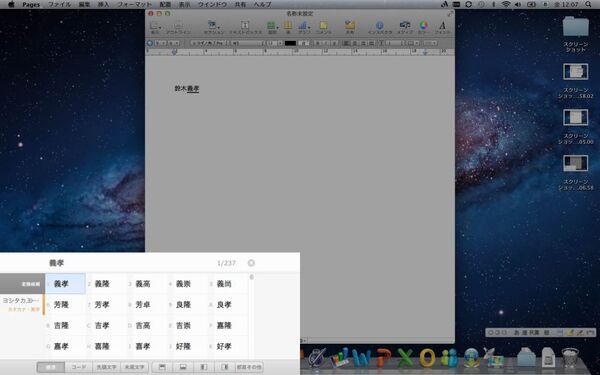Click the black text color swatch
Screen dimensions: 600x375
click(290, 43)
